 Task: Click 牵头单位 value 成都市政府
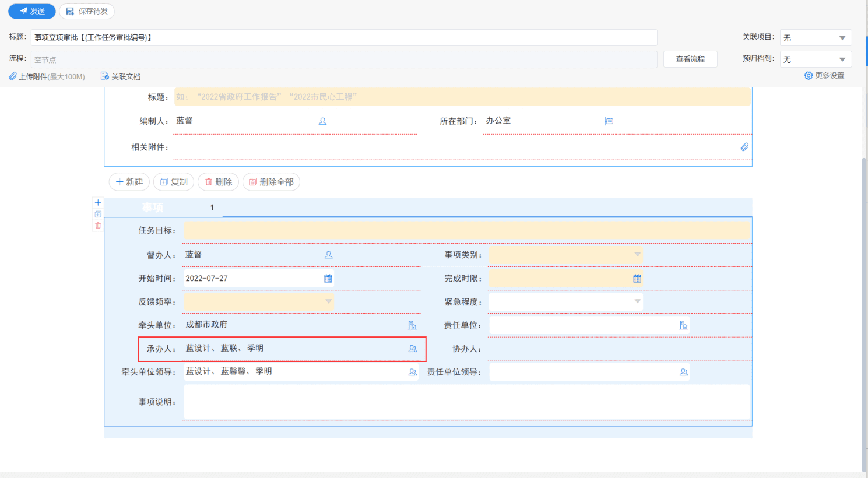tap(206, 325)
